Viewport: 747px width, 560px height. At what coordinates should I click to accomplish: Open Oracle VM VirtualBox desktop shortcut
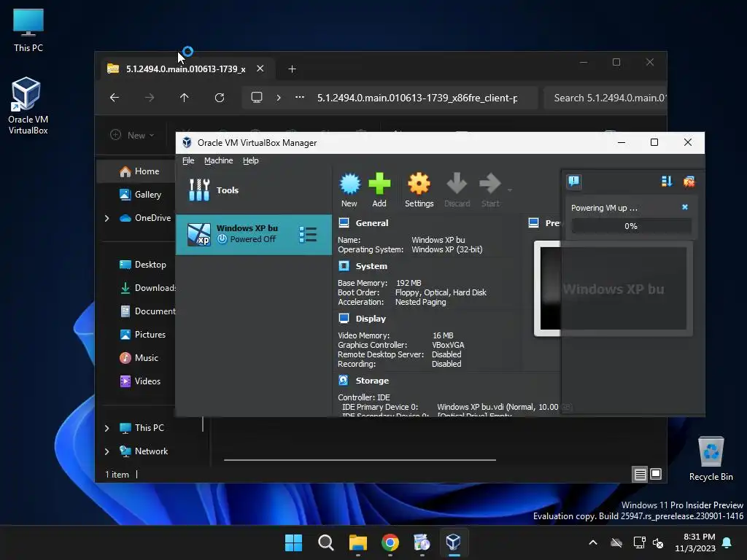coord(28,106)
